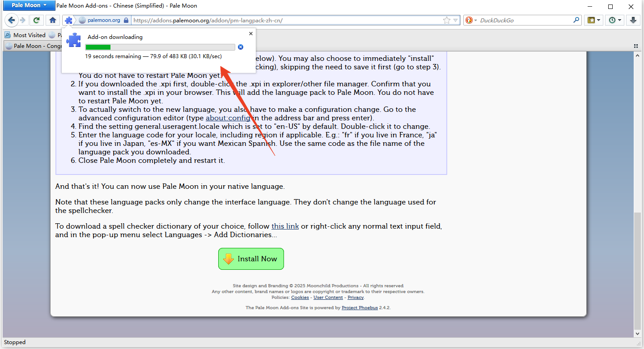Viewport: 644px width, 349px height.
Task: Open Most Visited bookmarks folder
Action: (25, 35)
